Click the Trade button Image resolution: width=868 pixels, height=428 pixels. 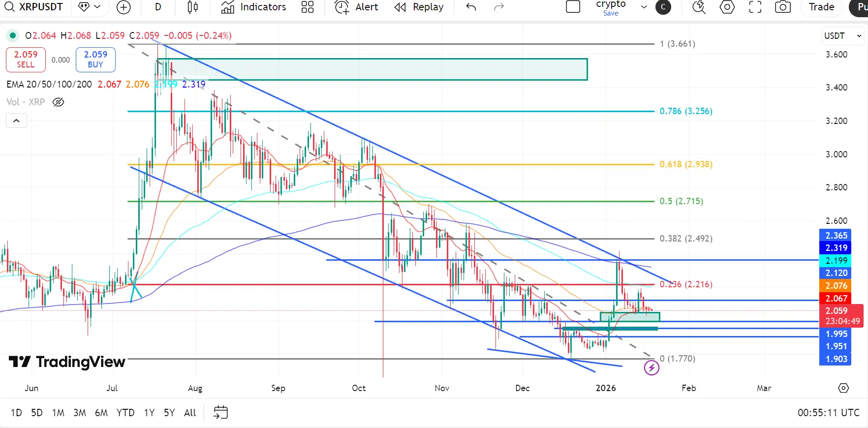(x=822, y=7)
